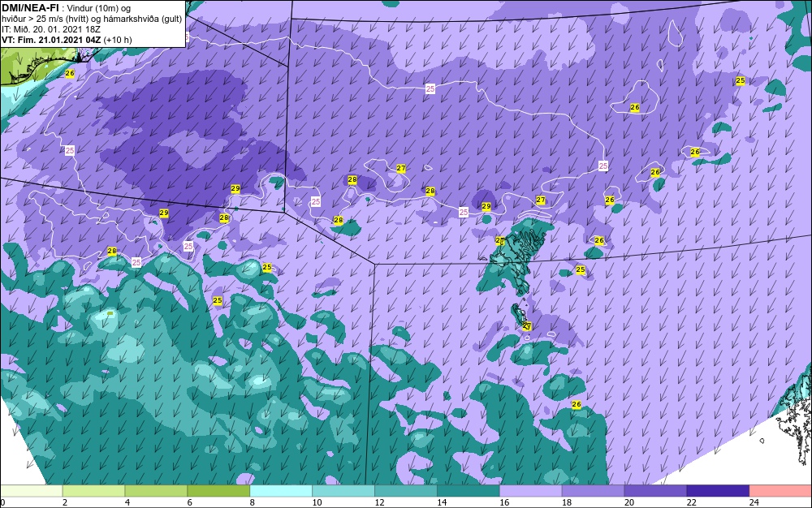The width and height of the screenshot is (812, 508).
Task: Click the legend scale label '14'
Action: (442, 502)
